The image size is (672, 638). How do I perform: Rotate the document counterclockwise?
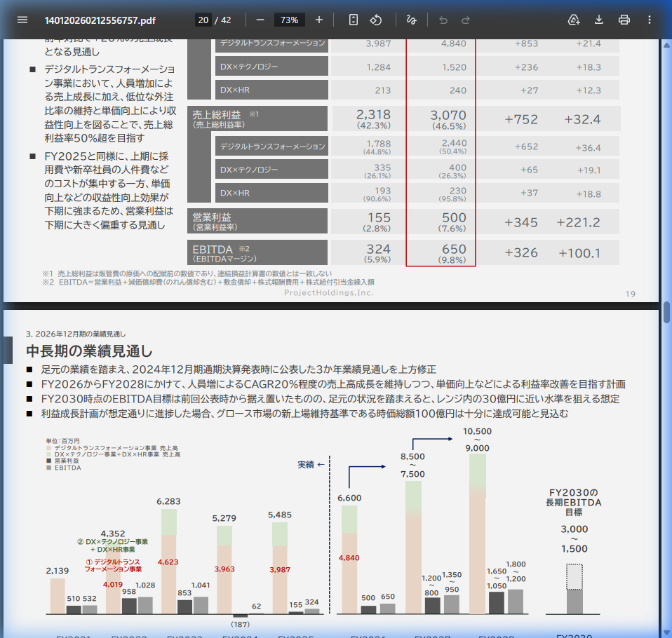click(376, 20)
